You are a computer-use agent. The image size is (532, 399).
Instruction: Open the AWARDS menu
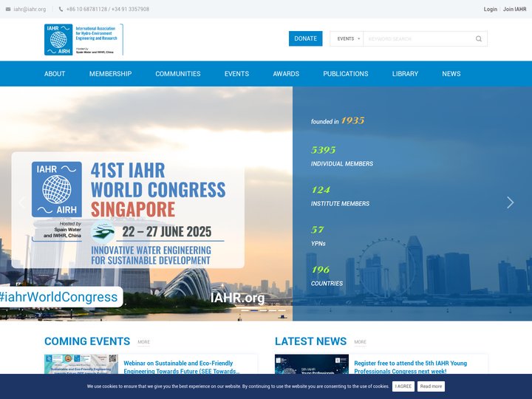click(286, 74)
